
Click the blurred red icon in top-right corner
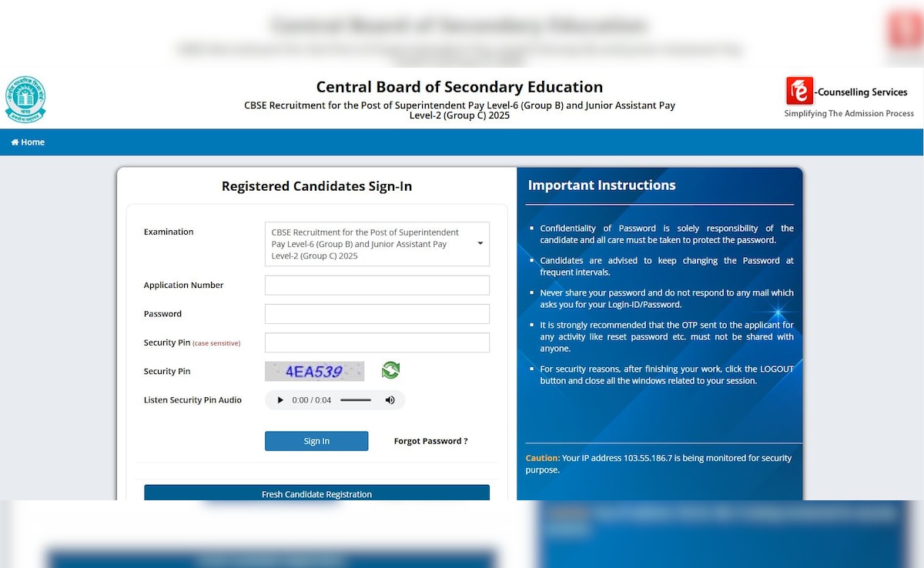[x=904, y=31]
